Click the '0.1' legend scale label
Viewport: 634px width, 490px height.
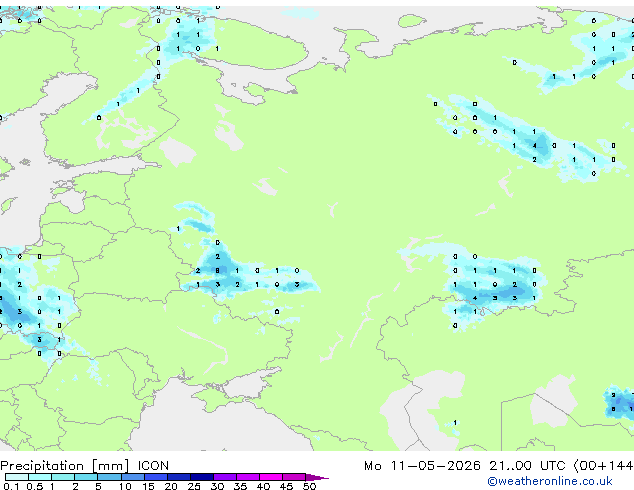(x=11, y=486)
